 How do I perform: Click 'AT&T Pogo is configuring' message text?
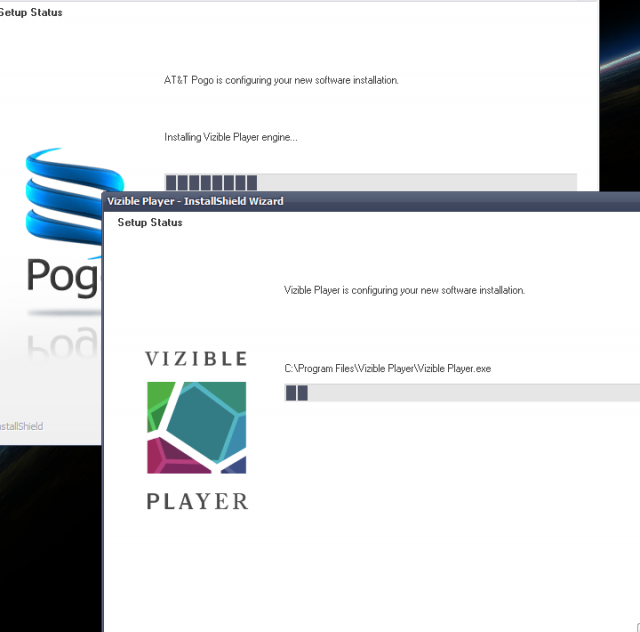(281, 80)
